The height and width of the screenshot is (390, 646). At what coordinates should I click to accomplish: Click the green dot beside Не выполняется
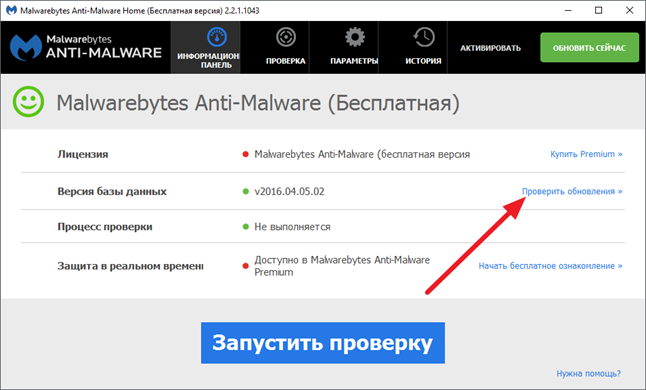click(x=246, y=227)
